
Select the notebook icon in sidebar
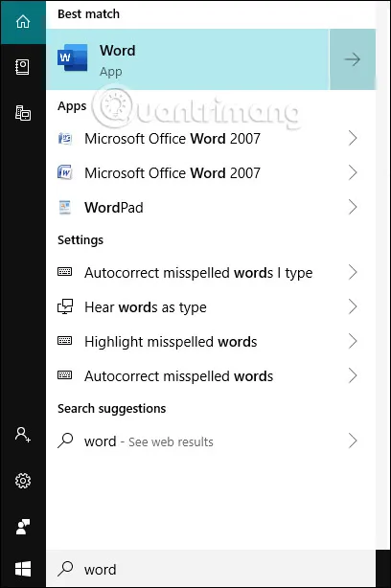[22, 67]
